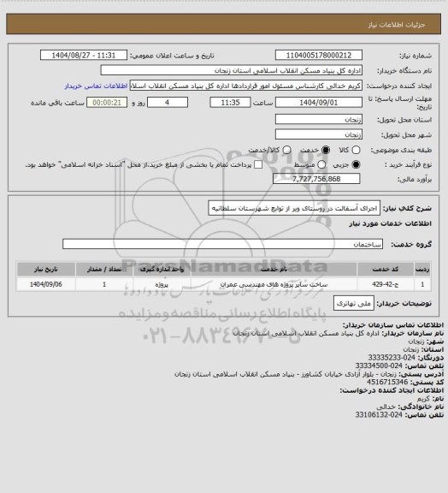Click service name cell ساخت سایر پروژه های مهندسی عمران
This screenshot has width=448, height=493.
coord(274,284)
